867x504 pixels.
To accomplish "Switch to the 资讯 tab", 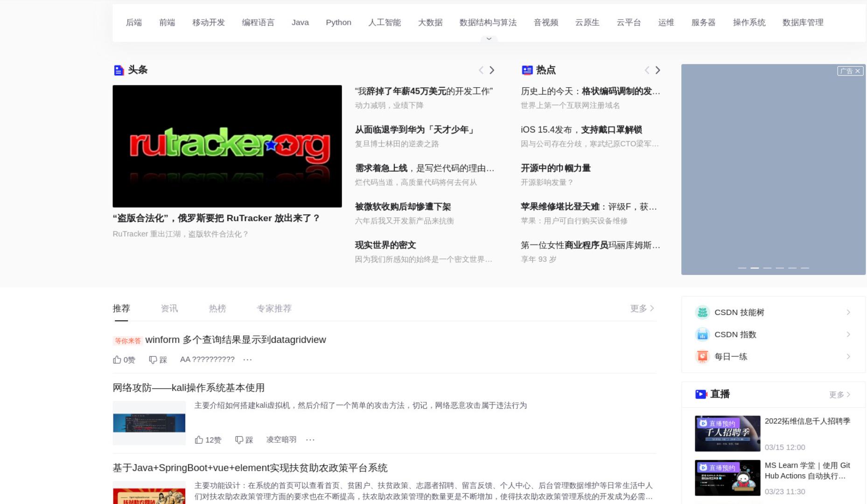I will [169, 308].
